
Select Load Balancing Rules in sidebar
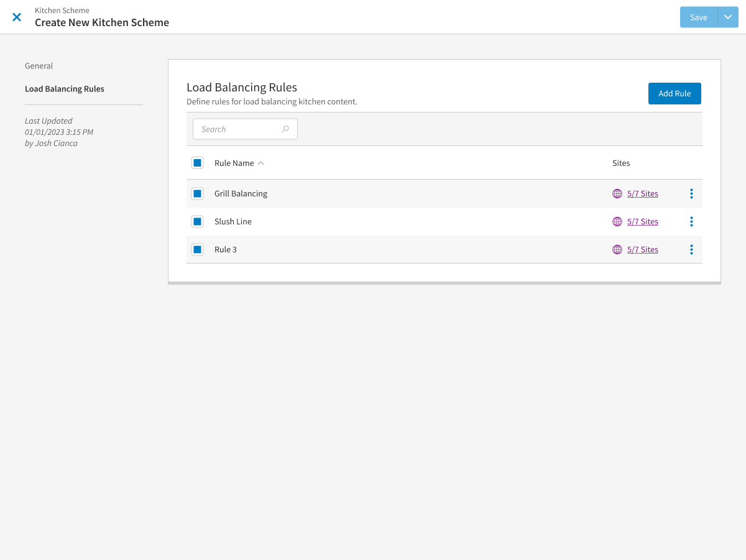pos(65,89)
